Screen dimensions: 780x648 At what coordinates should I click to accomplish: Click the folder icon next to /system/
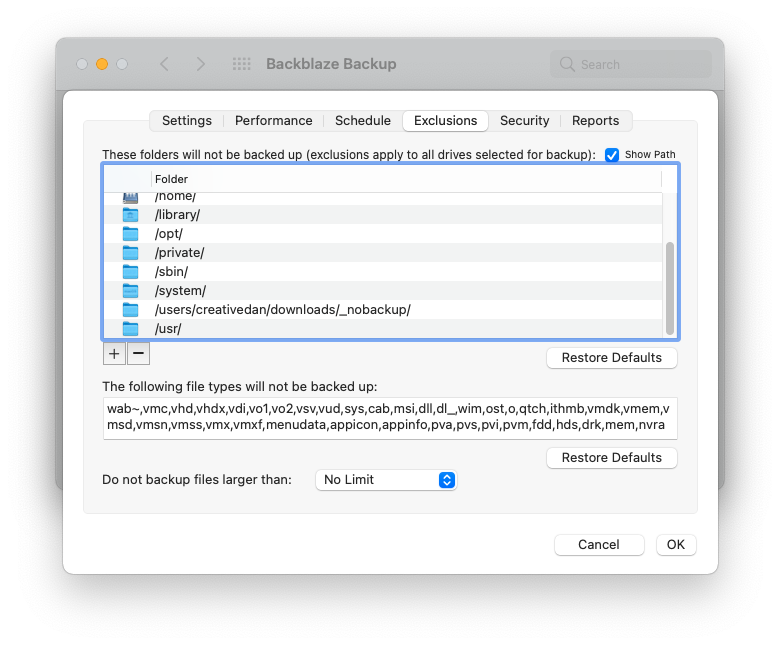130,290
